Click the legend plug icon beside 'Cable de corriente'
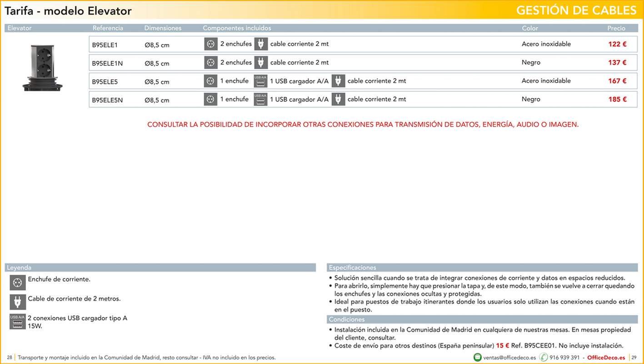 click(18, 302)
